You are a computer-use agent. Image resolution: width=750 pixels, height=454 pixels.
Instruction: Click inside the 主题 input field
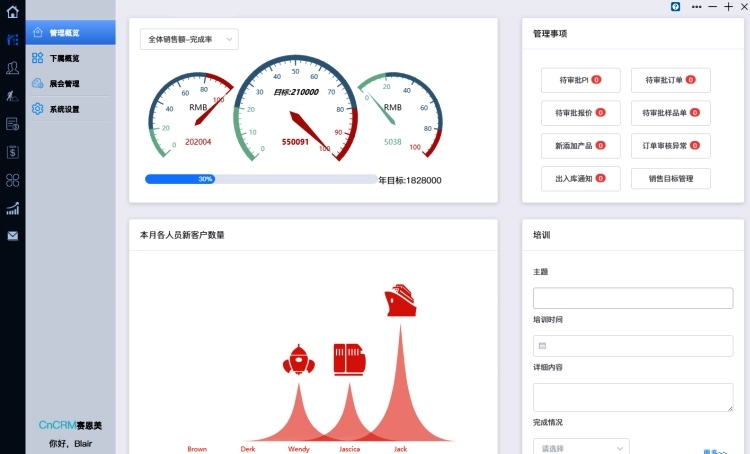point(633,298)
